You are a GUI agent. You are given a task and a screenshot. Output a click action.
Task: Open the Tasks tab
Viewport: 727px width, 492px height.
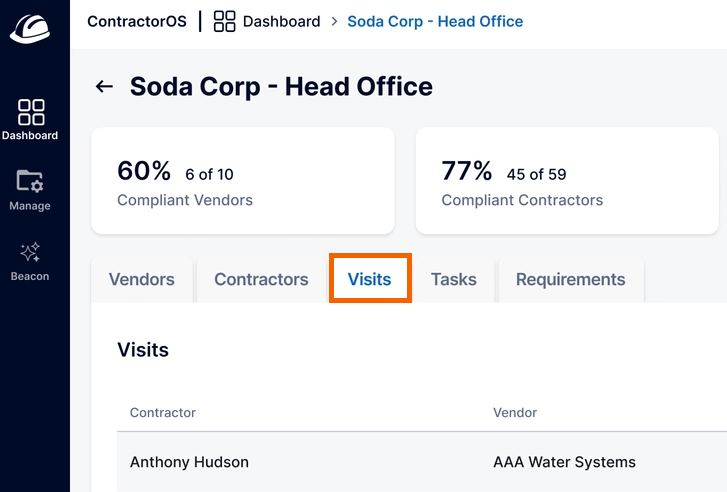[454, 279]
